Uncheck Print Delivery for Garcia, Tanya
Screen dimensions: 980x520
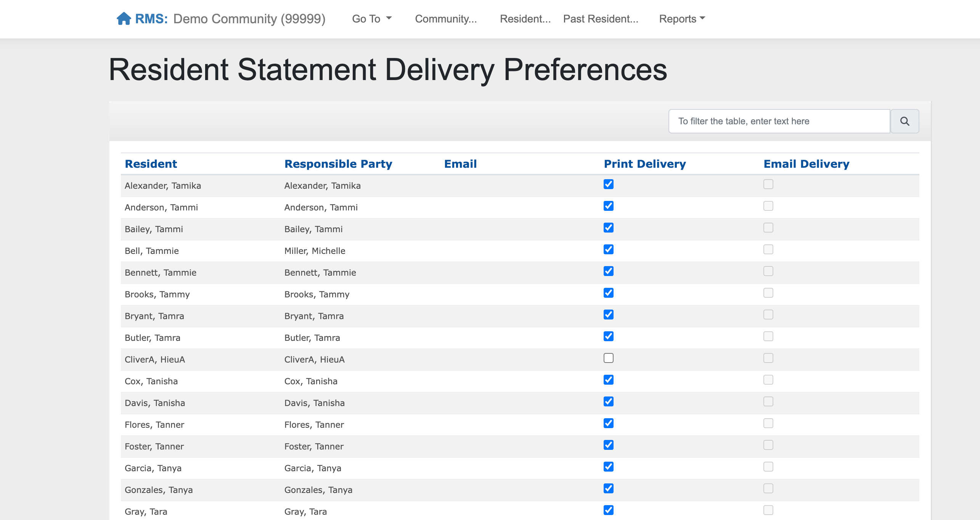click(x=609, y=467)
